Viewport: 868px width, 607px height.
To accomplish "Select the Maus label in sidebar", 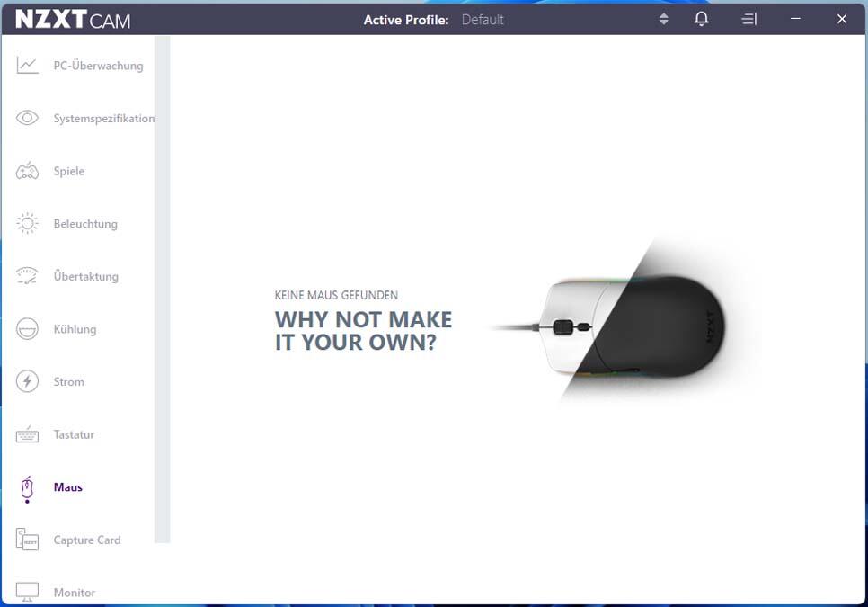I will 68,487.
